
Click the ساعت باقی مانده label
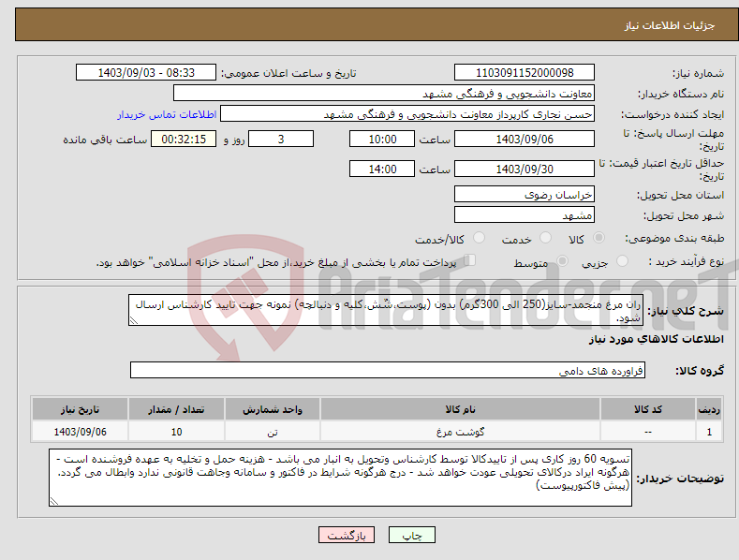tap(105, 140)
